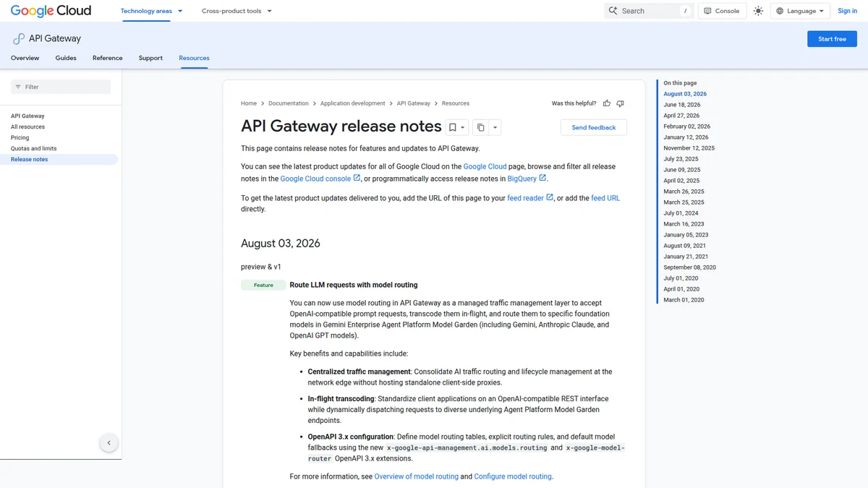Click the feed URL link
This screenshot has height=488, width=868.
tap(605, 198)
